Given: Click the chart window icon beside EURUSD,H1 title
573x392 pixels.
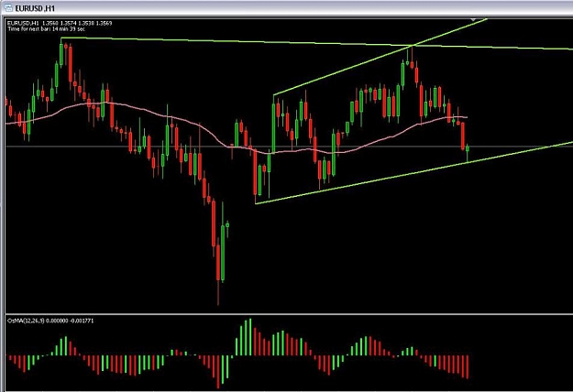Looking at the screenshot, I should 7,7.
